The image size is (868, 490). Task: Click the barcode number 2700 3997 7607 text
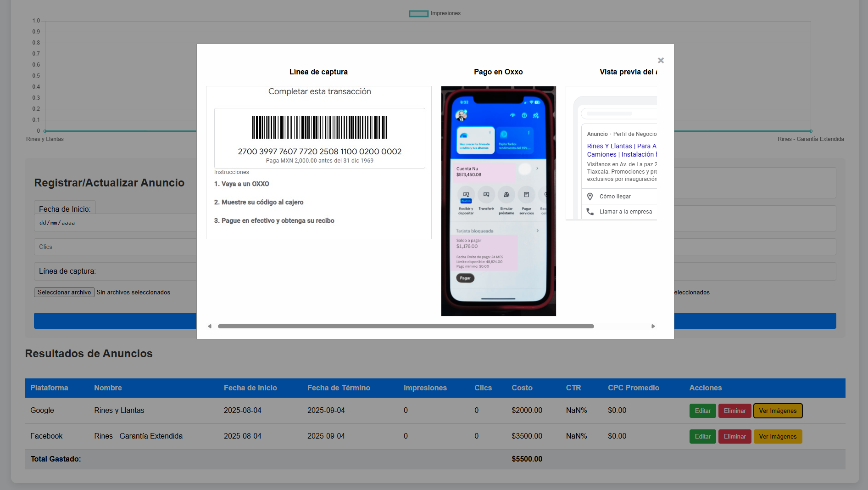320,152
